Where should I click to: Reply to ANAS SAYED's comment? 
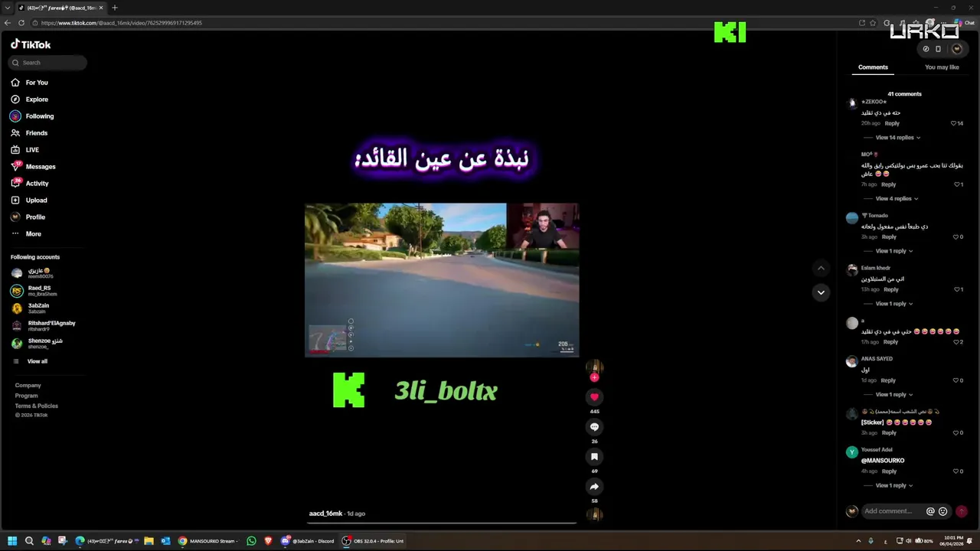(888, 380)
